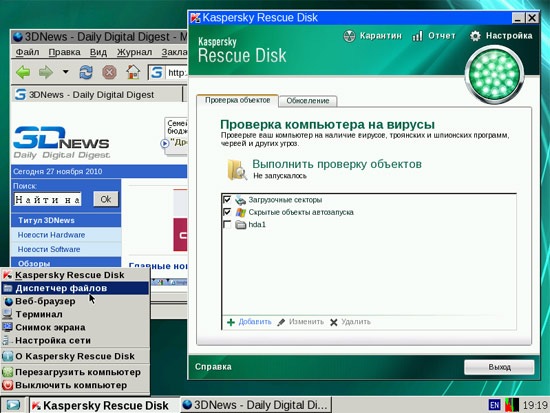
Task: Select 3DNews - Daily Digital Digest browser tab
Action: click(96, 94)
